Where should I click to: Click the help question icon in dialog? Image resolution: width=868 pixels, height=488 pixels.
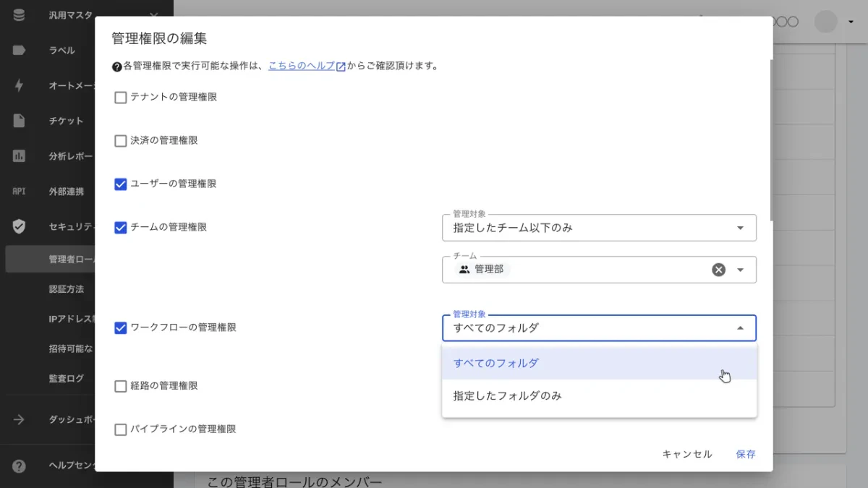pyautogui.click(x=116, y=67)
